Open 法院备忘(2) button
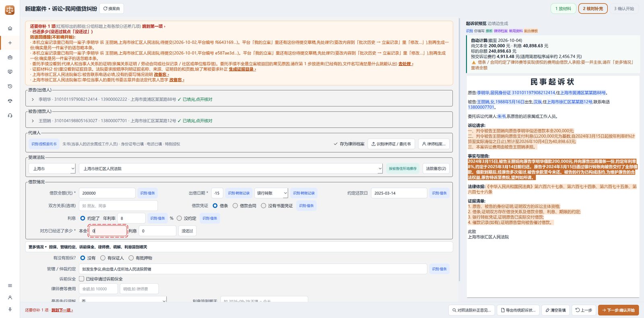This screenshot has width=644, height=318. pyautogui.click(x=436, y=168)
